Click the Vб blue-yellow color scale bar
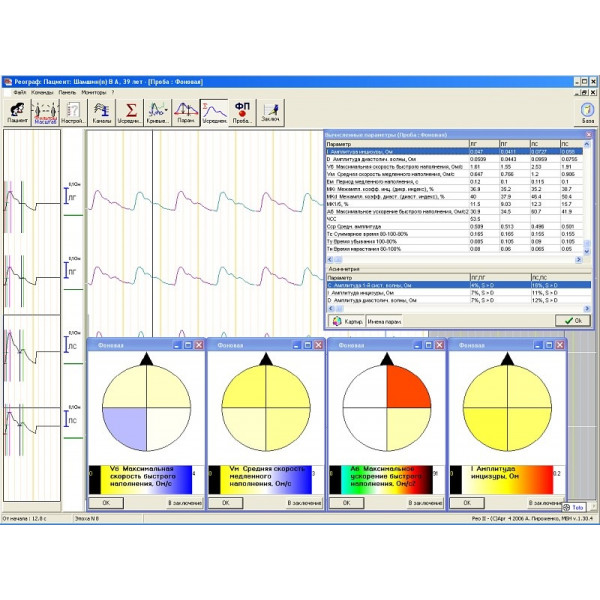The width and height of the screenshot is (600, 600). (x=140, y=479)
